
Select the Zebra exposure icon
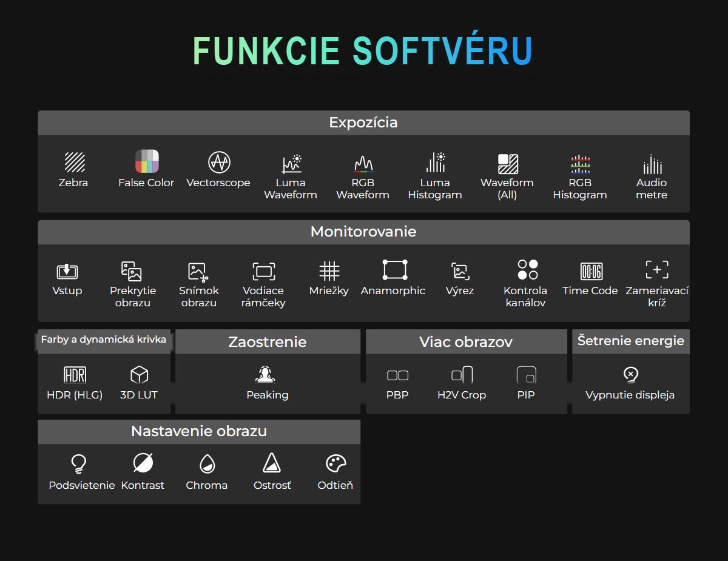[74, 162]
